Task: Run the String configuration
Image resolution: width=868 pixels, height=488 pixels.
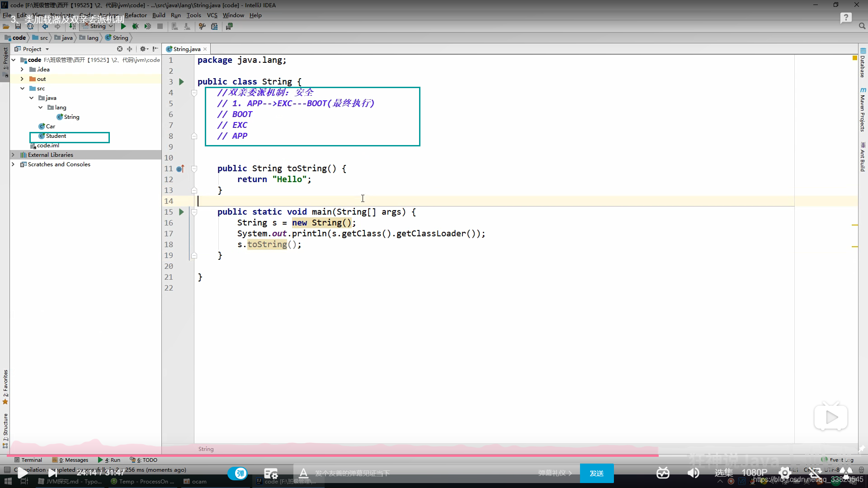Action: click(x=123, y=26)
